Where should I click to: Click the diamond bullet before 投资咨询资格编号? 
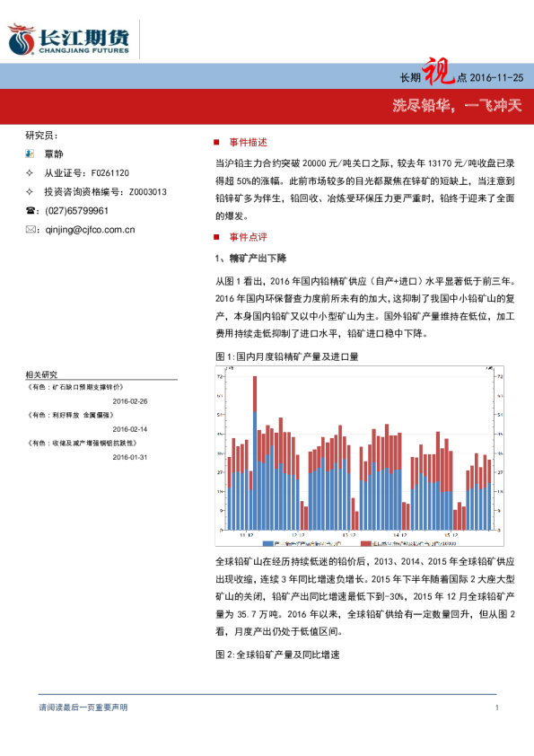(30, 192)
